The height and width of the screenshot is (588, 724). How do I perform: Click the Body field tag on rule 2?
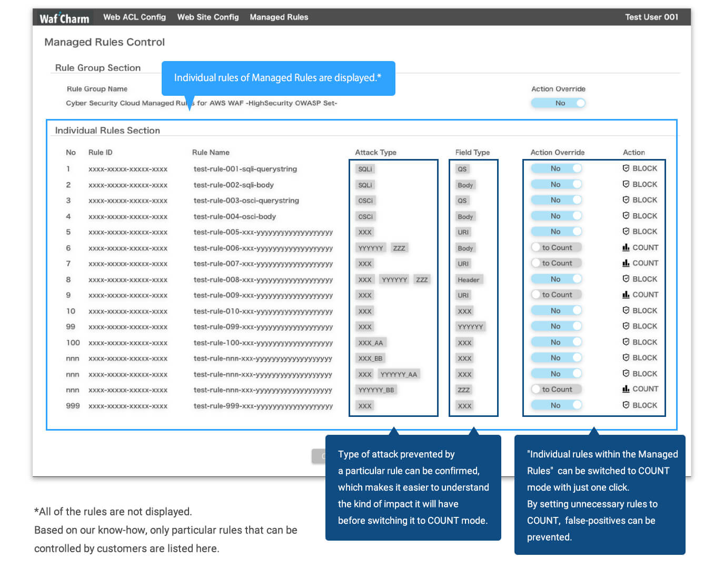(465, 185)
